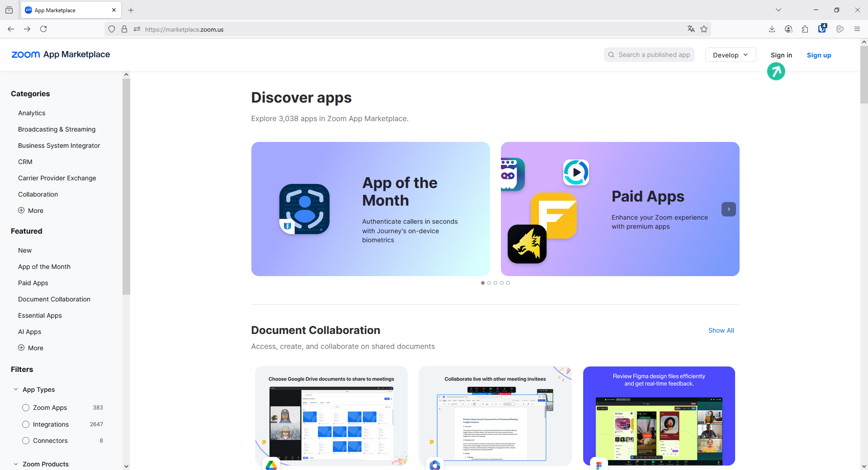Bookmark this page with star icon
The image size is (868, 470).
point(704,29)
